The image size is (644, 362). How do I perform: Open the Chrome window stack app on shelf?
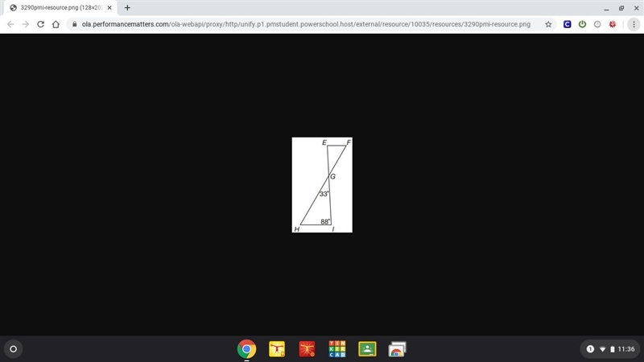point(397,349)
